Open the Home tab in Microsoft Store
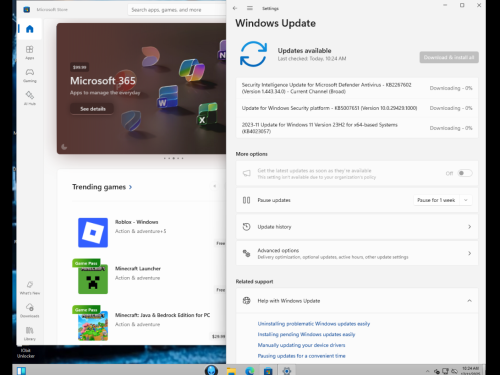This screenshot has width=500, height=375. click(x=30, y=29)
